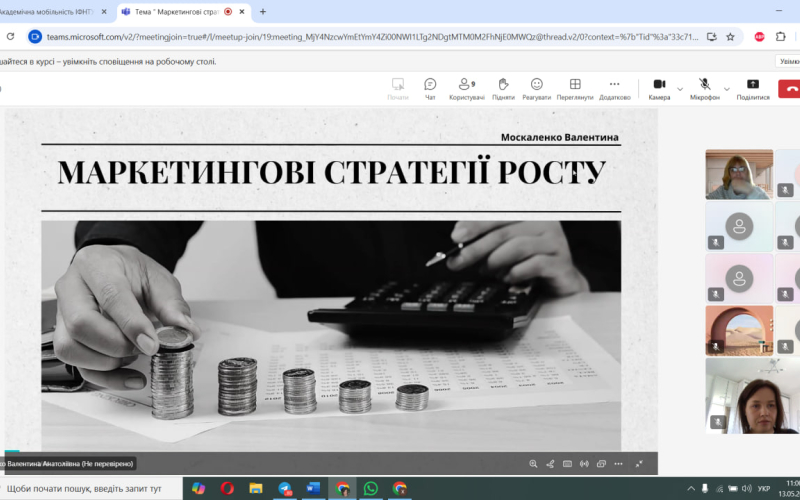Click the keyboard-shaped icon on presentation bar
The image size is (800, 500).
pyautogui.click(x=567, y=464)
